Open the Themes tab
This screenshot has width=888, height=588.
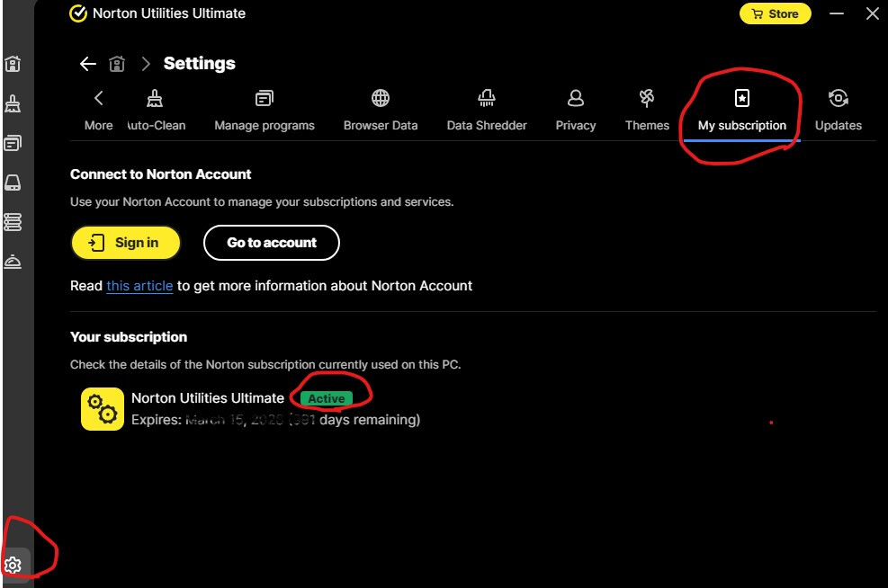(647, 110)
